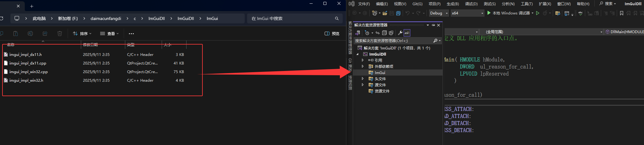Image resolution: width=644 pixels, height=145 pixels.
Task: Click the abc spell checker icon
Action: (581, 13)
